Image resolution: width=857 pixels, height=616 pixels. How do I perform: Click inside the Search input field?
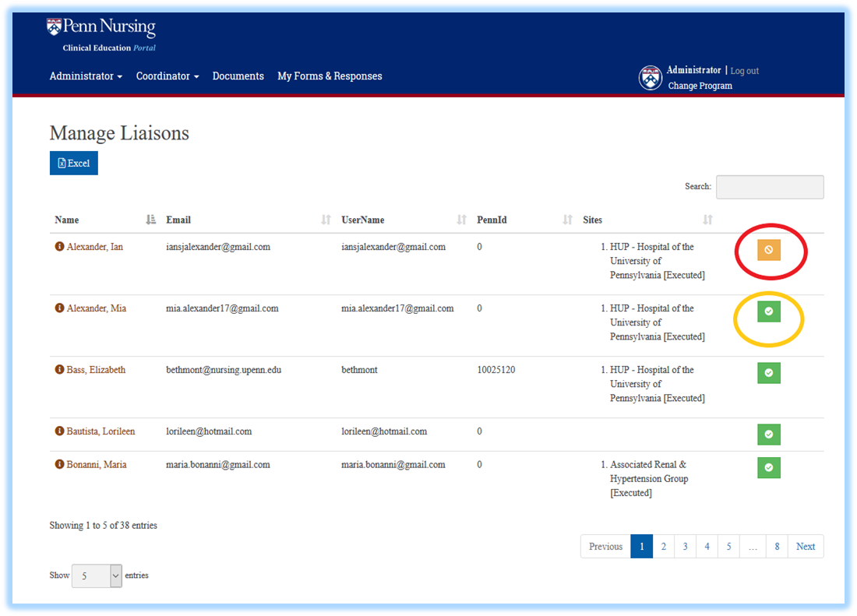coord(770,187)
